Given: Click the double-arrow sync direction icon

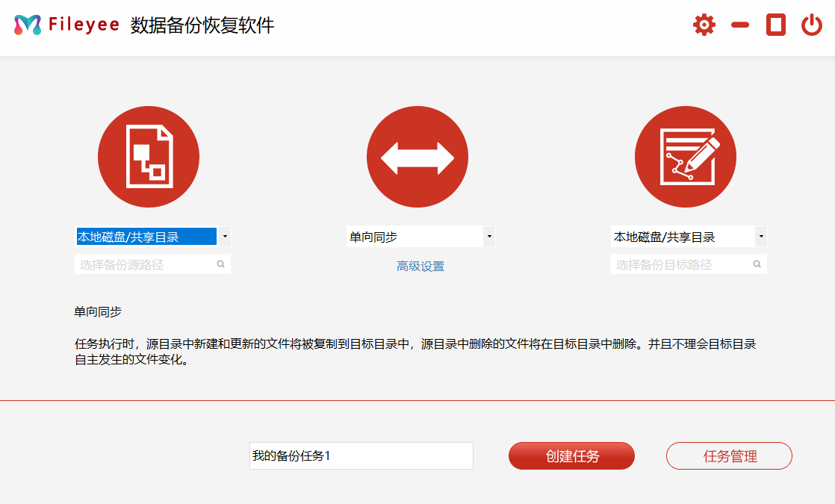Looking at the screenshot, I should [x=417, y=157].
